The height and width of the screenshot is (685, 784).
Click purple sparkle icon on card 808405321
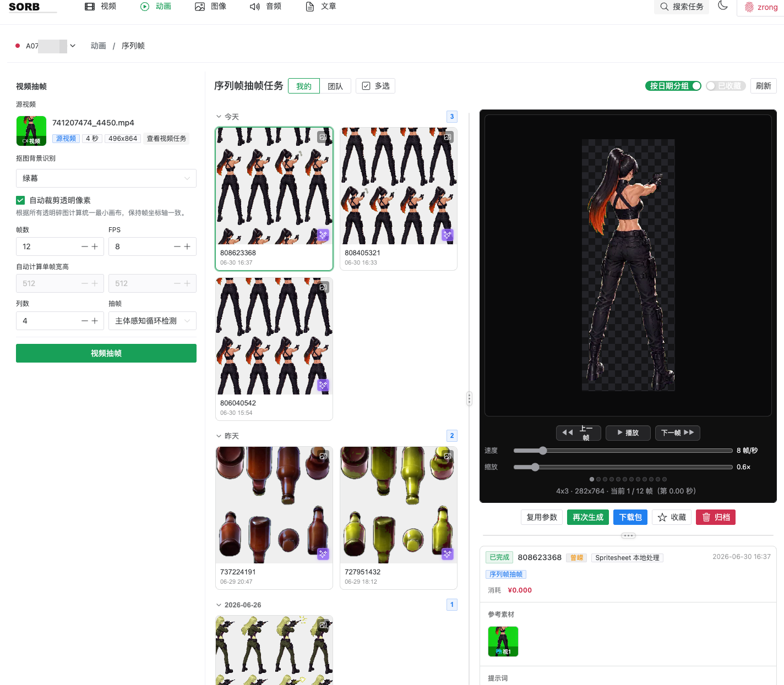coord(448,235)
